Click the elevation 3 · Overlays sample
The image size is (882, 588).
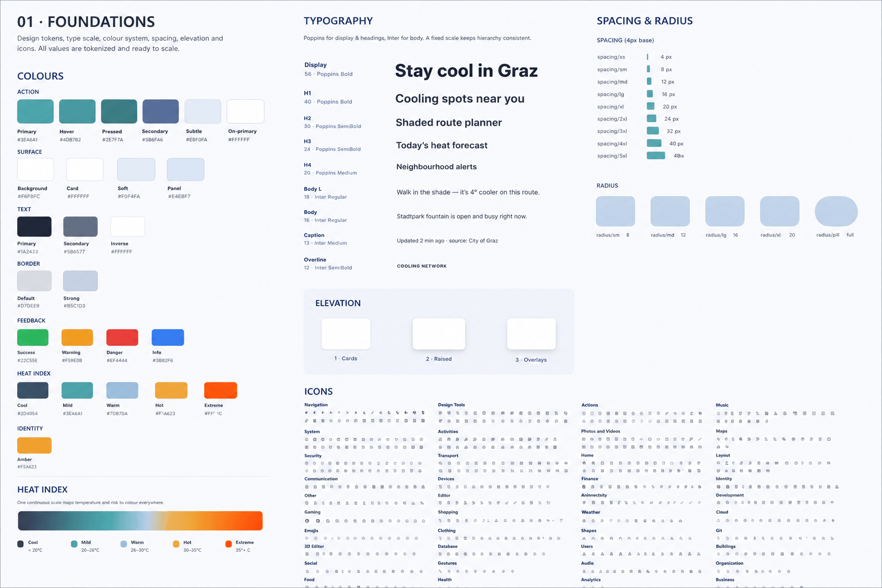532,334
